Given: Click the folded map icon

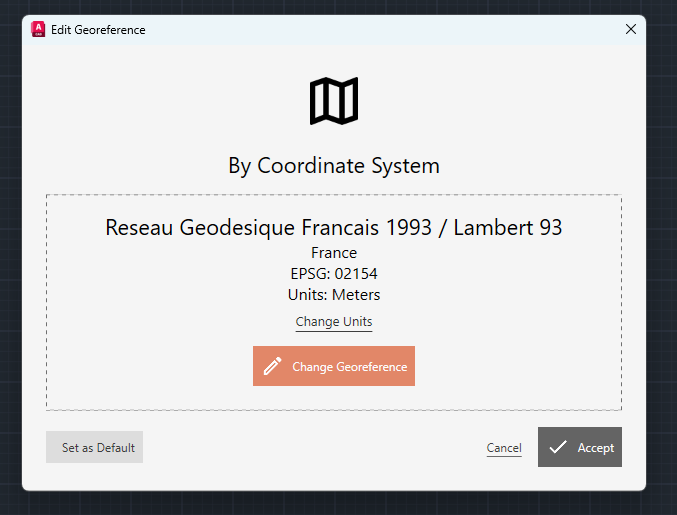Looking at the screenshot, I should [x=334, y=101].
